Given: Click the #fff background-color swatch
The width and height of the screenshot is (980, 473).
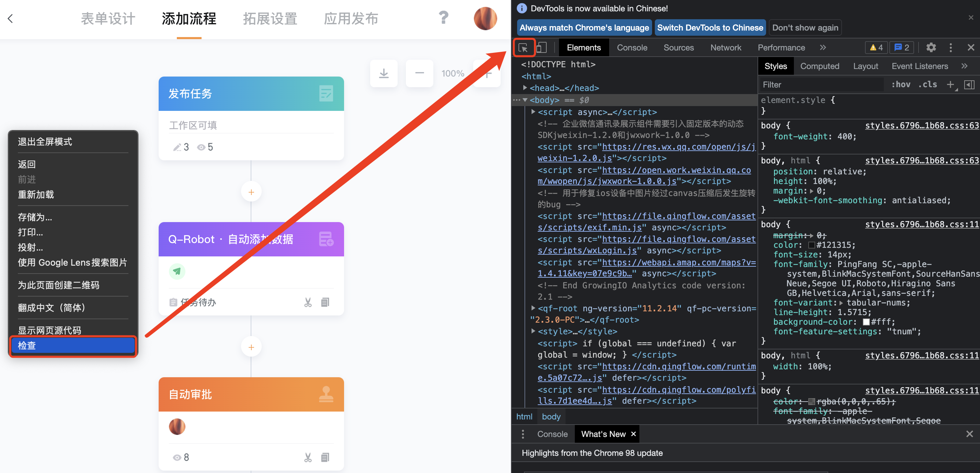Looking at the screenshot, I should [866, 322].
